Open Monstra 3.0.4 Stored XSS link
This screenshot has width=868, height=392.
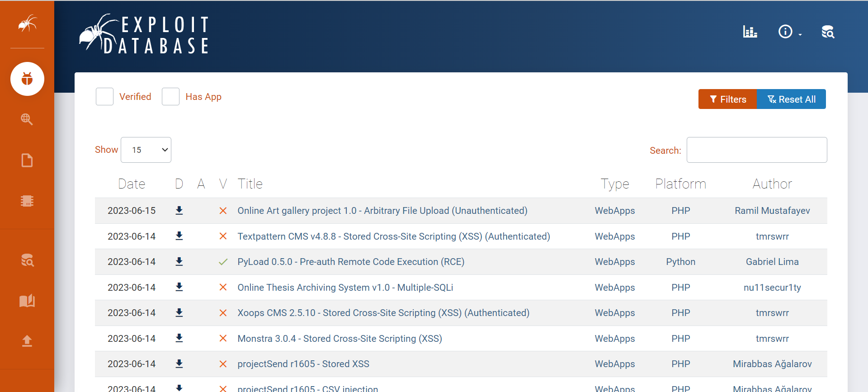tap(340, 339)
